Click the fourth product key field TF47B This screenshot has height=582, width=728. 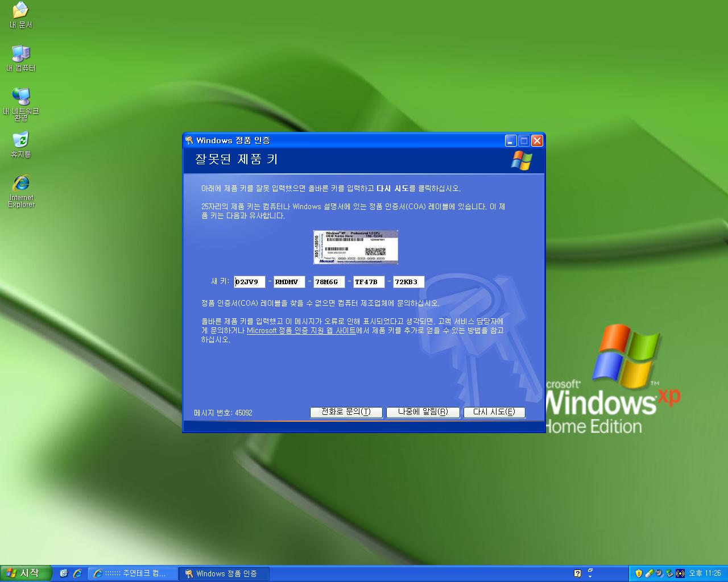369,282
